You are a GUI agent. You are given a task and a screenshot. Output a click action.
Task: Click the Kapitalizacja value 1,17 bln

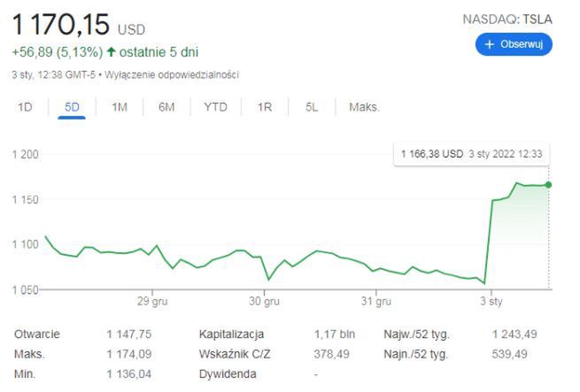[x=334, y=334]
